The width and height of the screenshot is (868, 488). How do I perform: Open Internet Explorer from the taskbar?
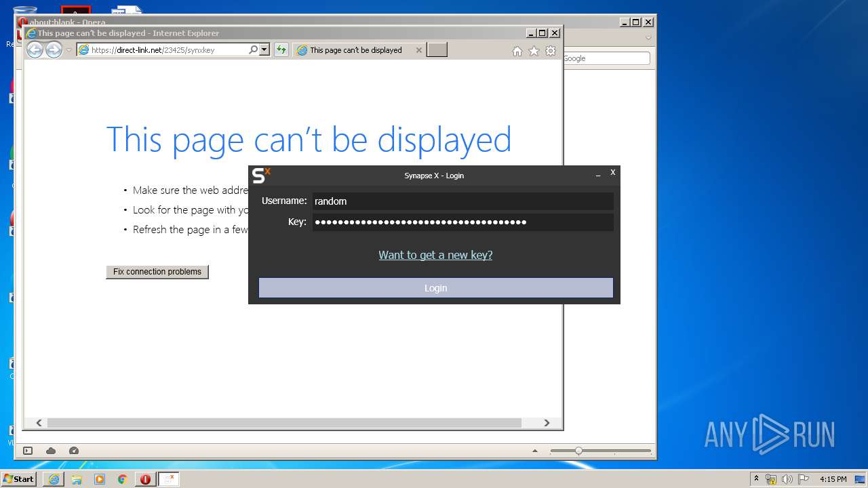click(x=54, y=479)
